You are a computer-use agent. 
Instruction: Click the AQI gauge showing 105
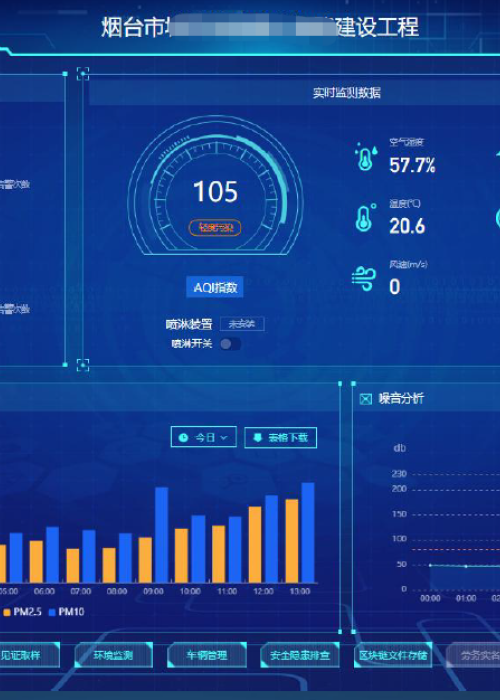click(x=216, y=186)
